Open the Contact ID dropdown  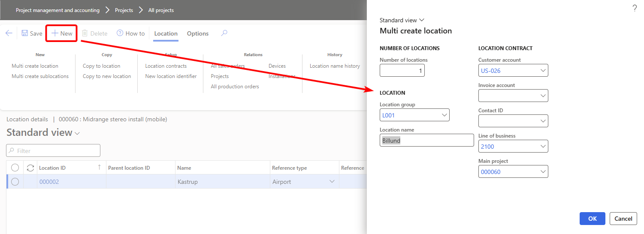(x=543, y=121)
